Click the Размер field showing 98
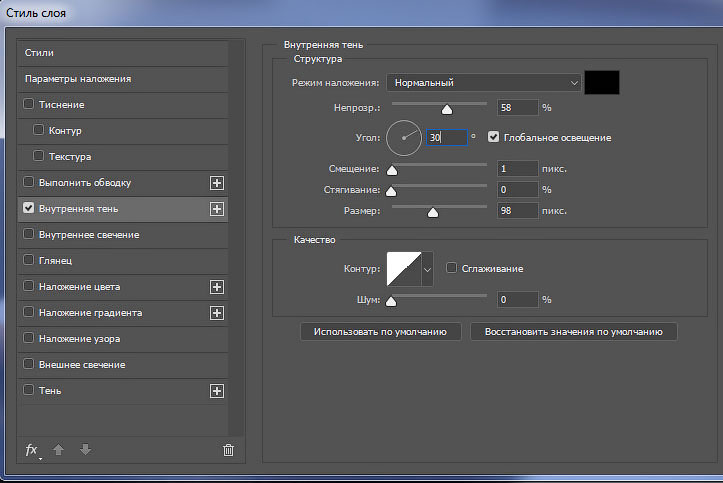The height and width of the screenshot is (483, 723). [517, 211]
